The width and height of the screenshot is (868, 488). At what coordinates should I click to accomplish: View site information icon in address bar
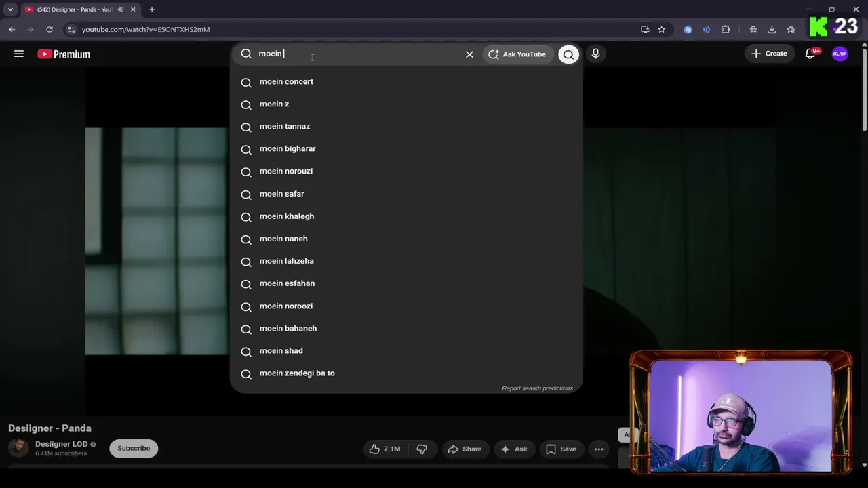tap(72, 29)
